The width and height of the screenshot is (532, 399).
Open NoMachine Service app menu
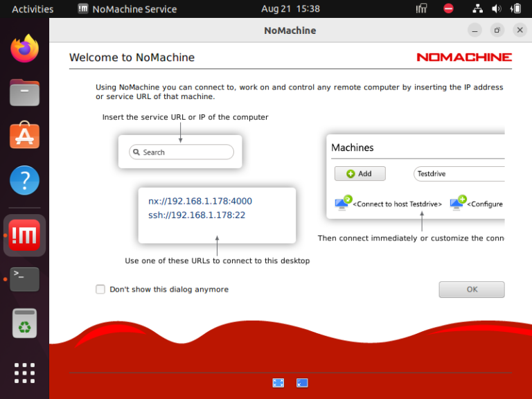[x=127, y=9]
